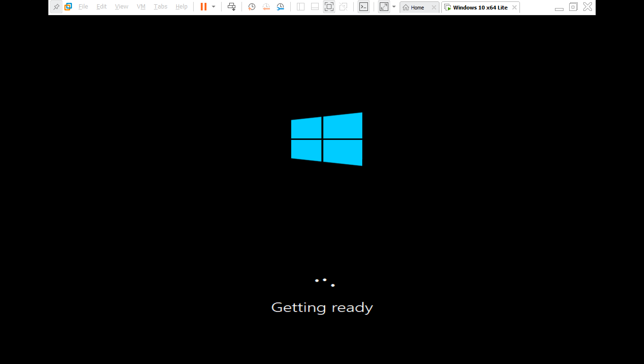This screenshot has height=364, width=644.
Task: Open the snapshot manager icon
Action: click(x=280, y=7)
